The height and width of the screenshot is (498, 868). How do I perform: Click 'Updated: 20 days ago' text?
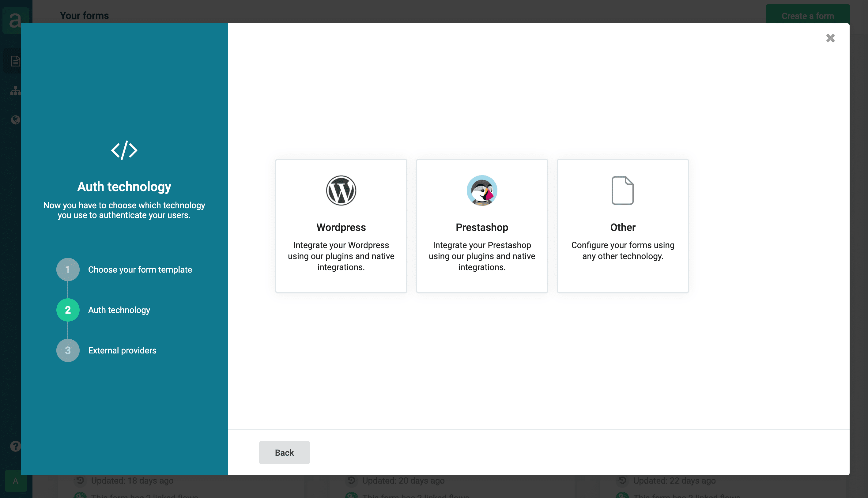(x=403, y=481)
